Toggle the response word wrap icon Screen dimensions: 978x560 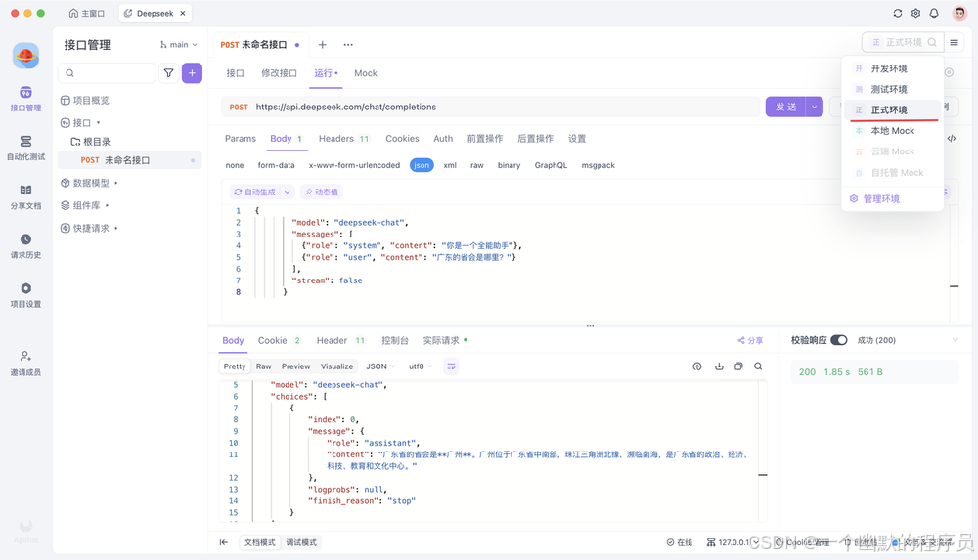tap(451, 366)
